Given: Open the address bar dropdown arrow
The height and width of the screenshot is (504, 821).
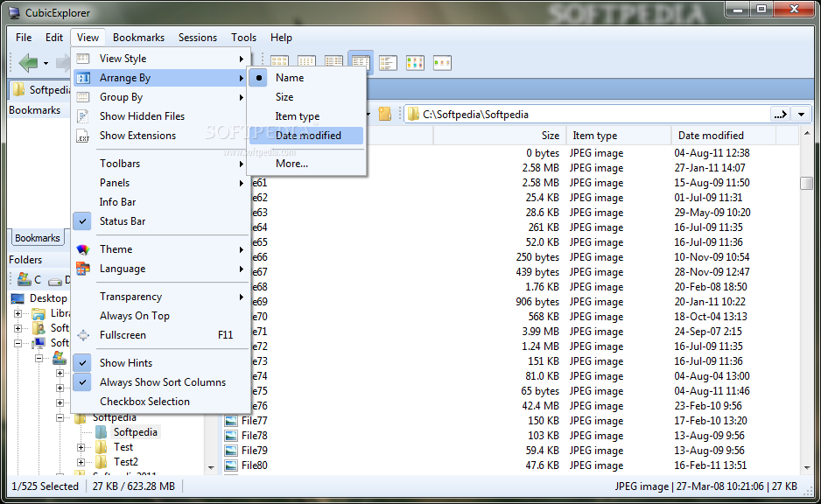Looking at the screenshot, I should pos(802,114).
